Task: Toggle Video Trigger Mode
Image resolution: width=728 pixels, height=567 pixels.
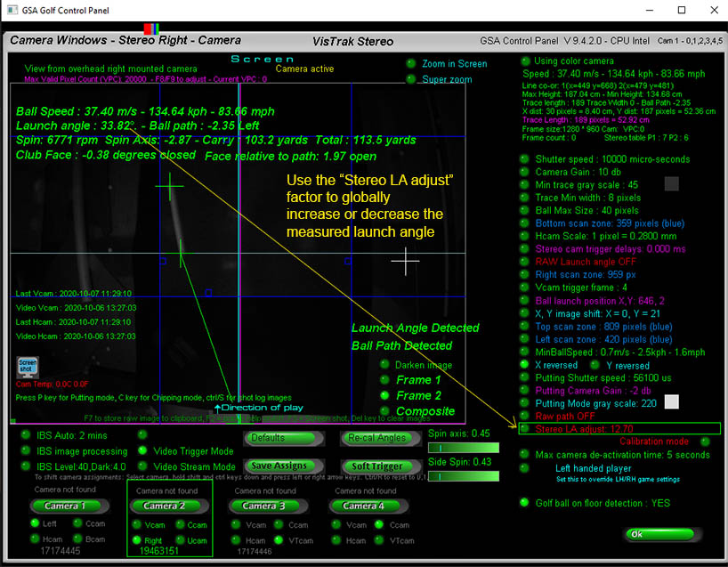Action: (x=142, y=451)
